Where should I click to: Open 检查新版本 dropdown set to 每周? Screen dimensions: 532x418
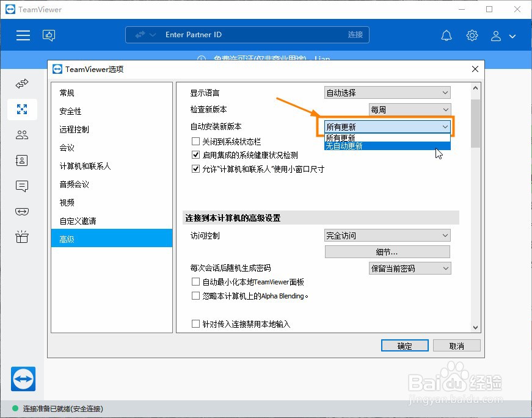click(410, 109)
